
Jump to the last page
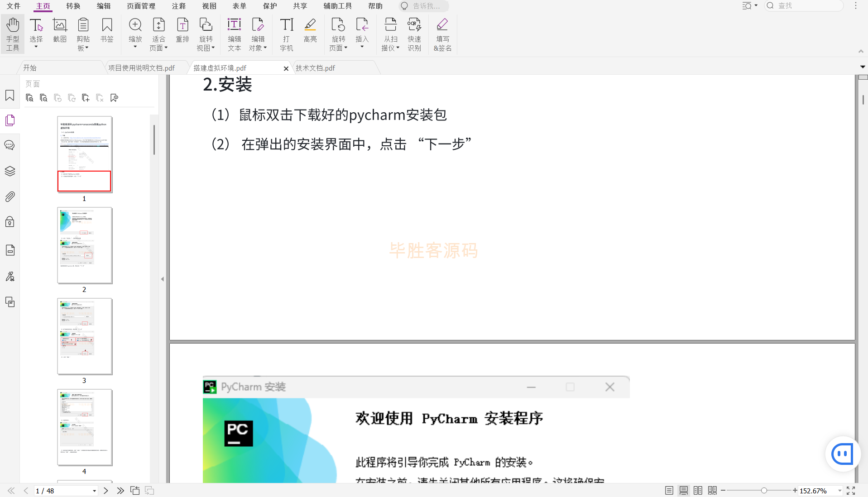click(120, 491)
